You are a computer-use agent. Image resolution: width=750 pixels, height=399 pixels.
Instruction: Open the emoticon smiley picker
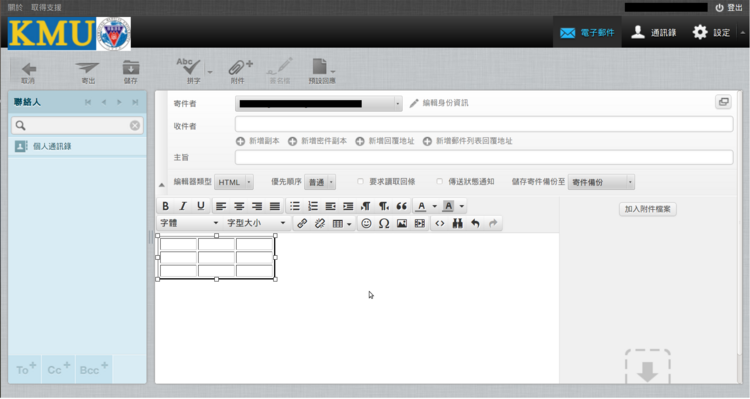pos(366,223)
